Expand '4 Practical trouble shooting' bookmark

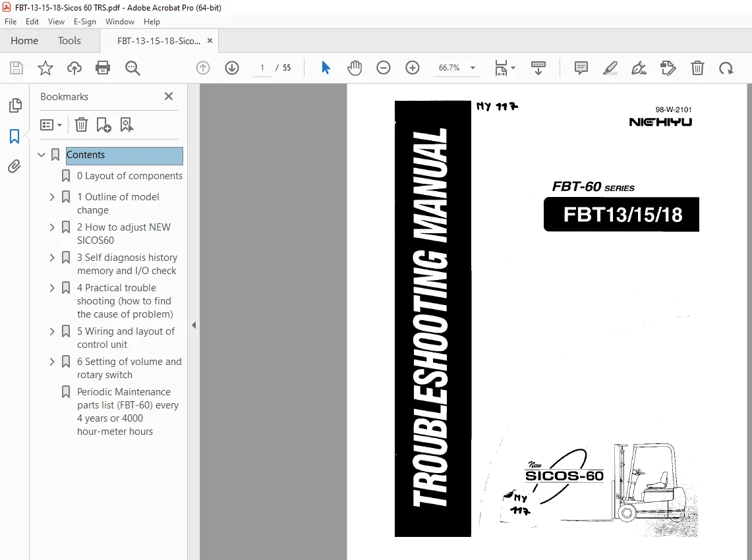[52, 288]
